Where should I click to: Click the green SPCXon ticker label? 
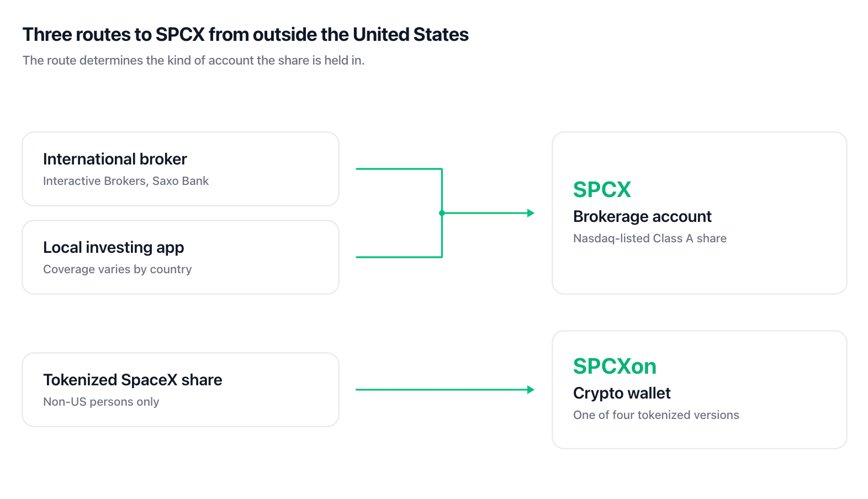coord(615,366)
